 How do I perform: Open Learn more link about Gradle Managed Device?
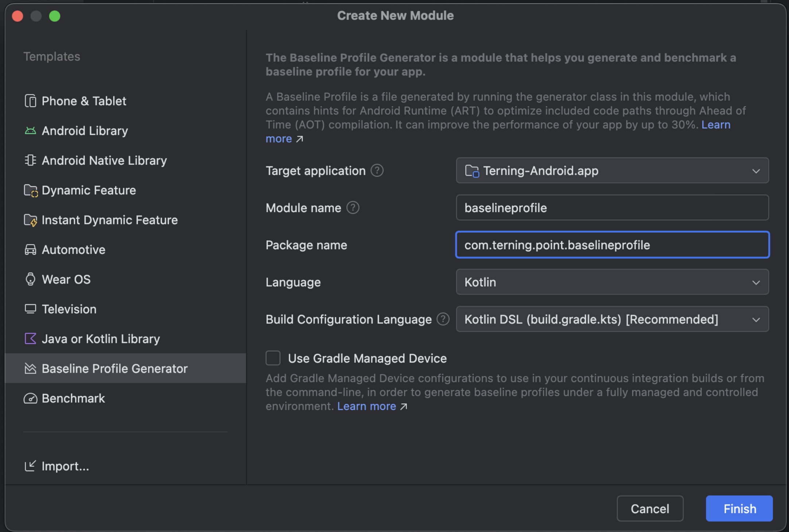coord(367,406)
